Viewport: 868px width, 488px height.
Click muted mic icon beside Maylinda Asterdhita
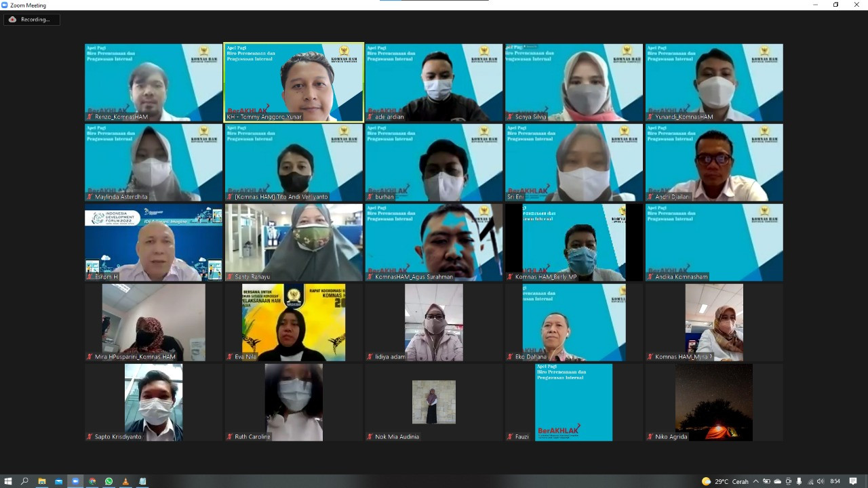point(90,197)
